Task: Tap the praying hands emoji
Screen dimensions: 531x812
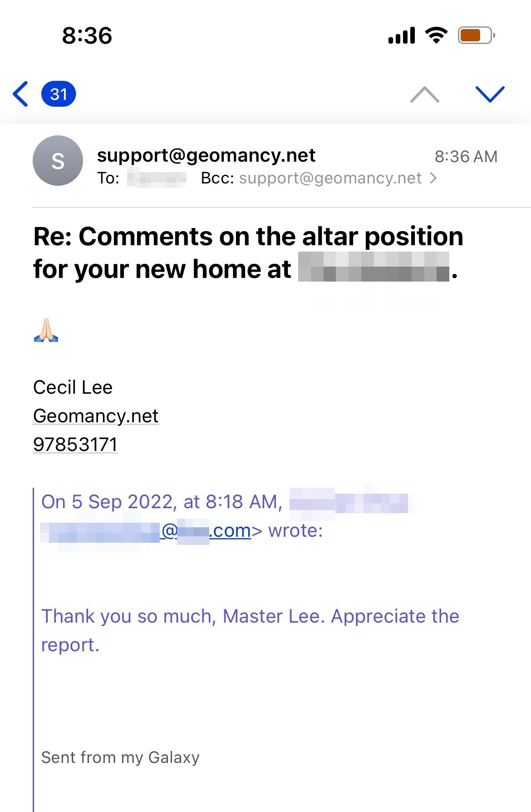Action: (x=46, y=330)
